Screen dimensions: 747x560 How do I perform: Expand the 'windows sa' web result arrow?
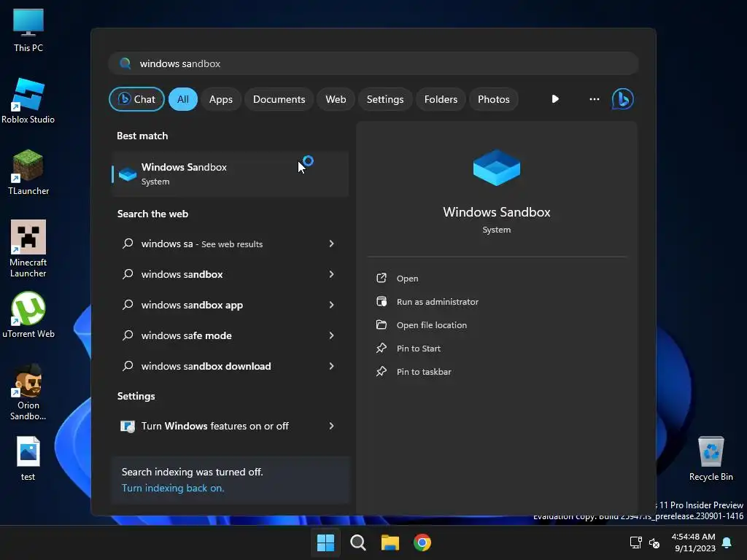332,244
